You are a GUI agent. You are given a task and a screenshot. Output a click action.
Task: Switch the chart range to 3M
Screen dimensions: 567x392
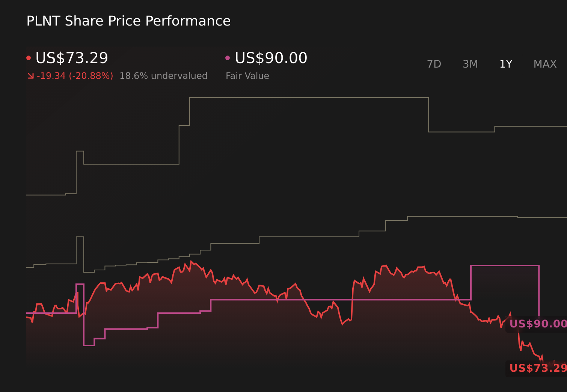[x=470, y=64]
